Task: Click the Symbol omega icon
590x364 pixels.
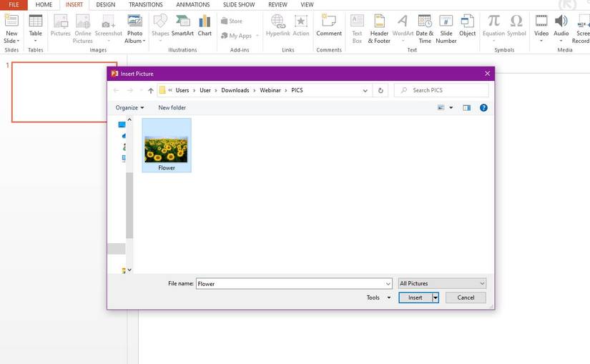Action: [x=516, y=21]
